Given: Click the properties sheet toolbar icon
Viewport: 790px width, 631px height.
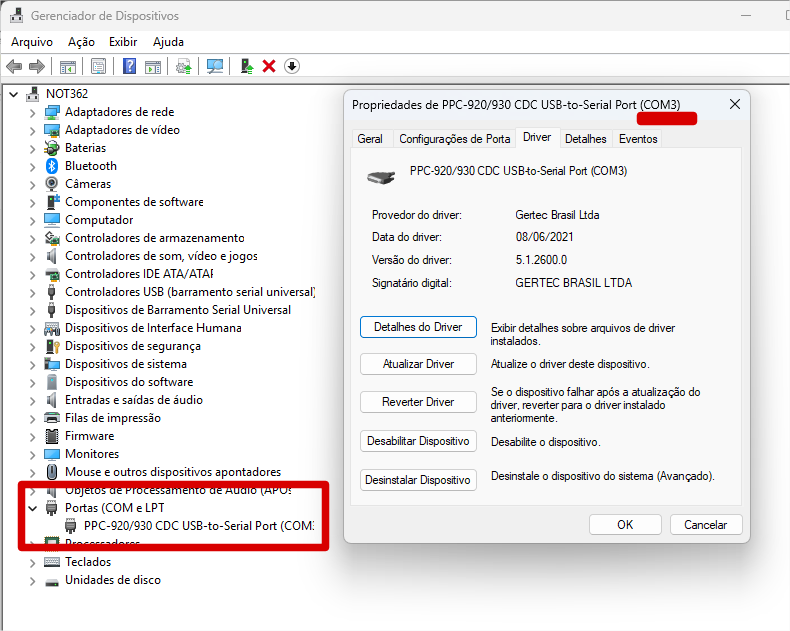Looking at the screenshot, I should [98, 66].
